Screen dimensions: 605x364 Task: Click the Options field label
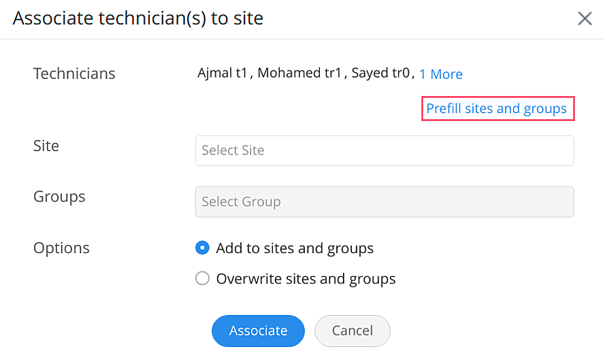pos(61,248)
